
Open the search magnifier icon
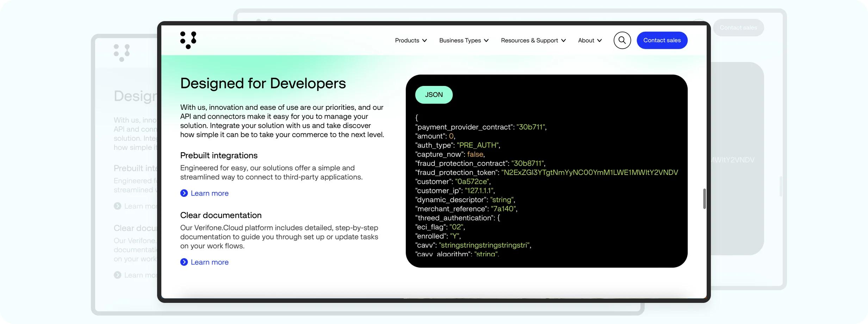[622, 40]
